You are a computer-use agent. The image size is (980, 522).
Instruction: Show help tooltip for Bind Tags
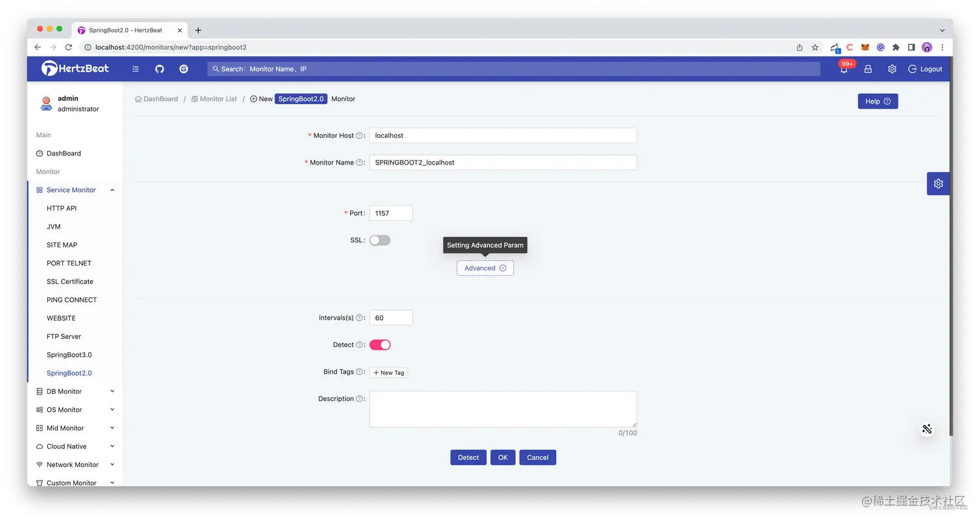[x=359, y=372]
